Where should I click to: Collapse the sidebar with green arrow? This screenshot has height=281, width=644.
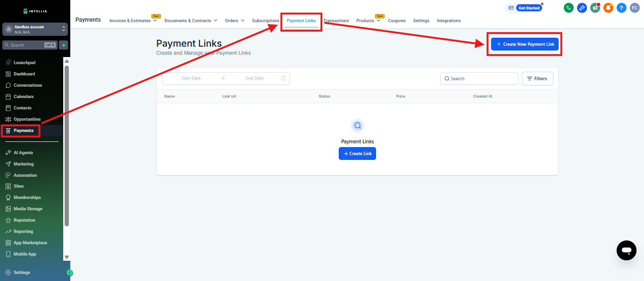(x=70, y=273)
